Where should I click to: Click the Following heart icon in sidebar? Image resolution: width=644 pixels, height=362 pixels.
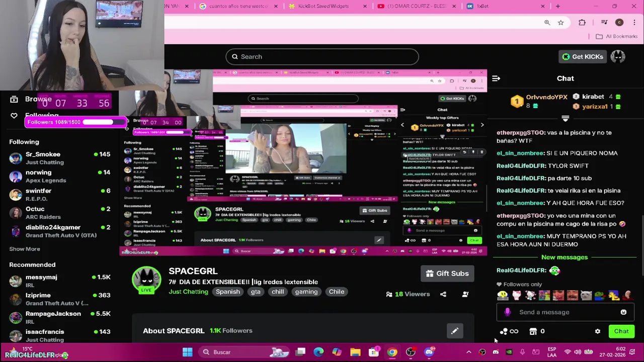point(14,116)
